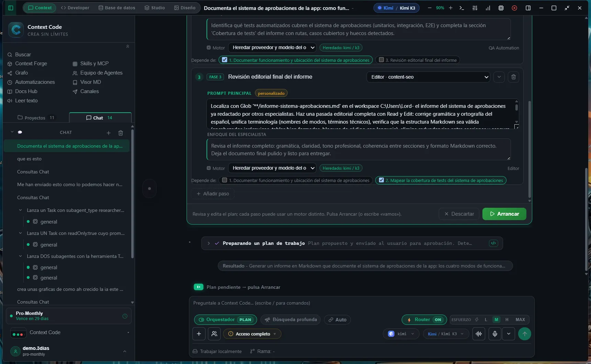
Task: Open the Acceso completo permissions dropdown
Action: (x=252, y=334)
